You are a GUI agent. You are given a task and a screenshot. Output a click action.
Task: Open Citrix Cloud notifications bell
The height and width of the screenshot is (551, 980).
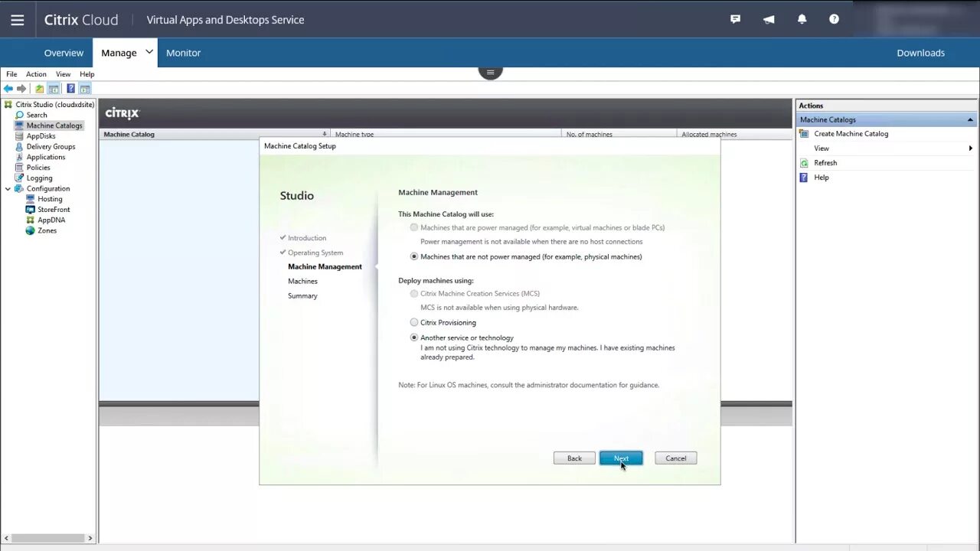coord(802,19)
